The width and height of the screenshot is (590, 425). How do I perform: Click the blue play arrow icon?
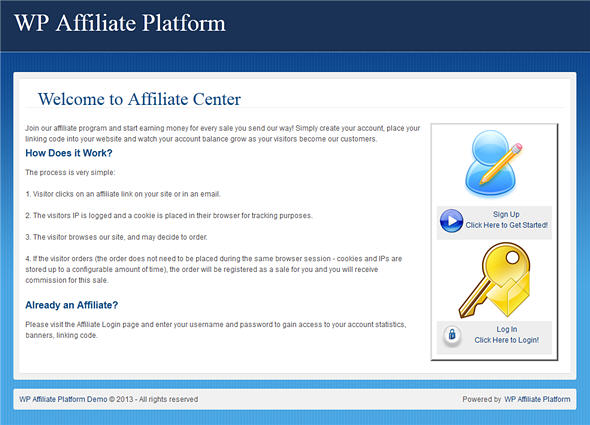451,221
